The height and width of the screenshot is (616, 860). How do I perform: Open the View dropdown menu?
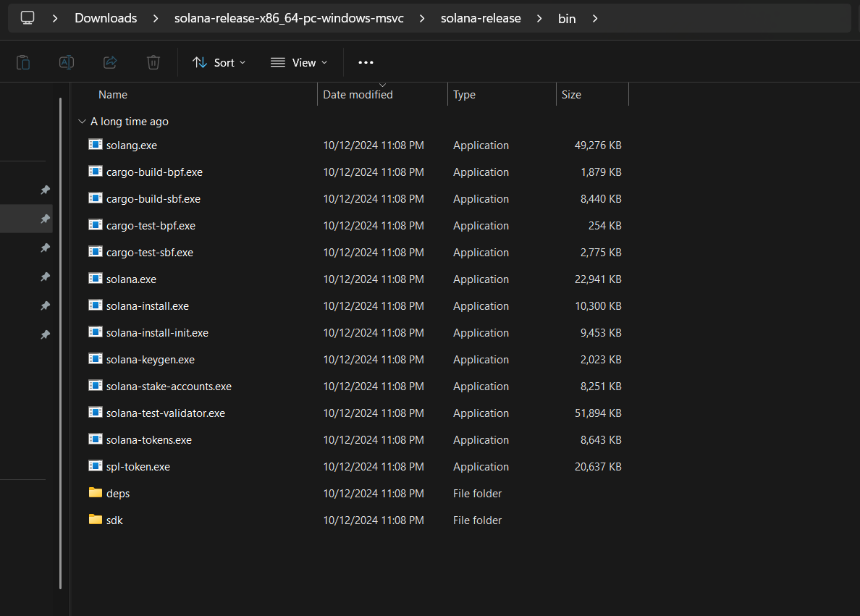pyautogui.click(x=299, y=62)
